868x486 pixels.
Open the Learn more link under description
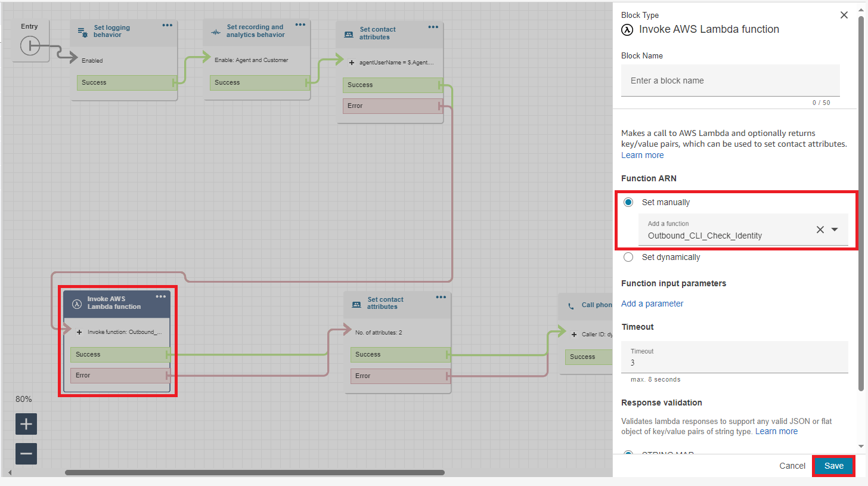click(x=642, y=155)
